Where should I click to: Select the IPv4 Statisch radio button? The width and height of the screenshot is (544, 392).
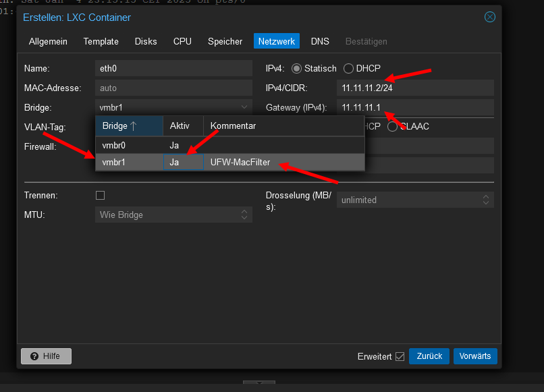coord(296,69)
